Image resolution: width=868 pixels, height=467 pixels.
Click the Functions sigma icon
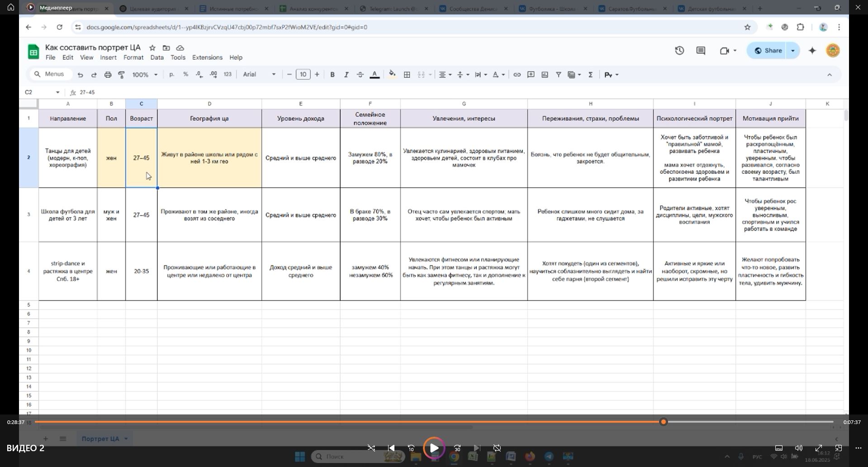click(591, 75)
